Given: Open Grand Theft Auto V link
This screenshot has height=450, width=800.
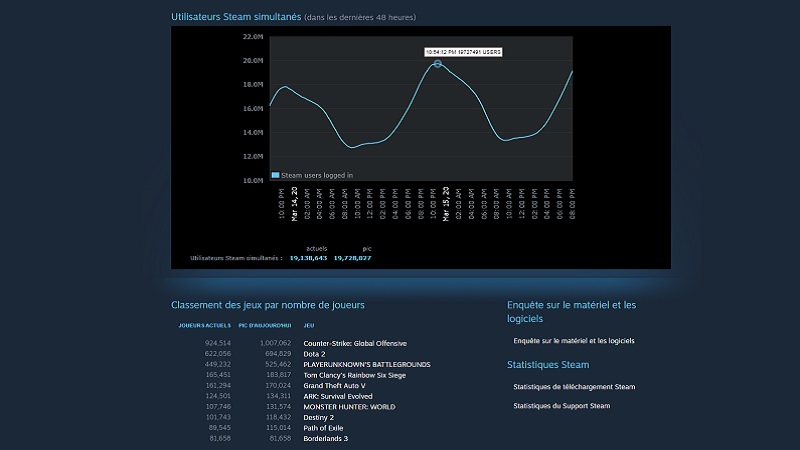Looking at the screenshot, I should point(334,386).
